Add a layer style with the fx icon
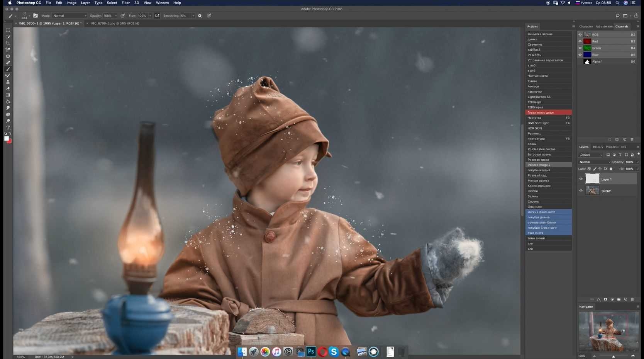The width and height of the screenshot is (644, 359). pyautogui.click(x=599, y=299)
